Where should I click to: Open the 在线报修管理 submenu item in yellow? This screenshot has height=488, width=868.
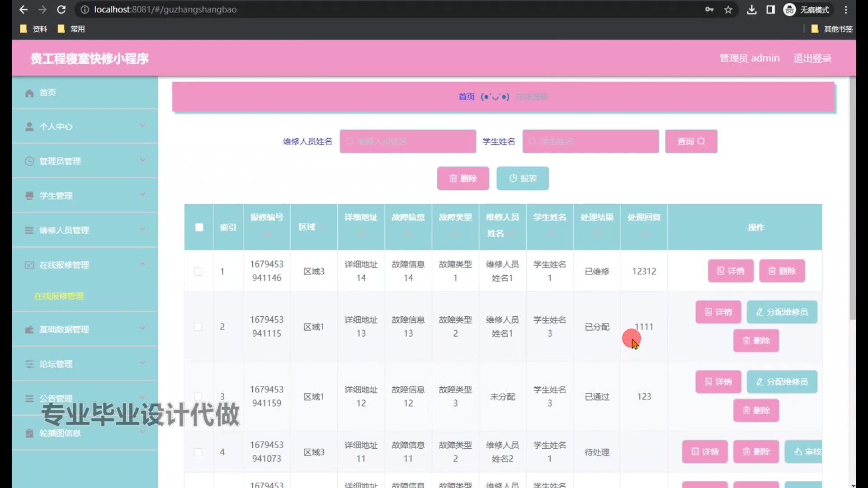(59, 296)
